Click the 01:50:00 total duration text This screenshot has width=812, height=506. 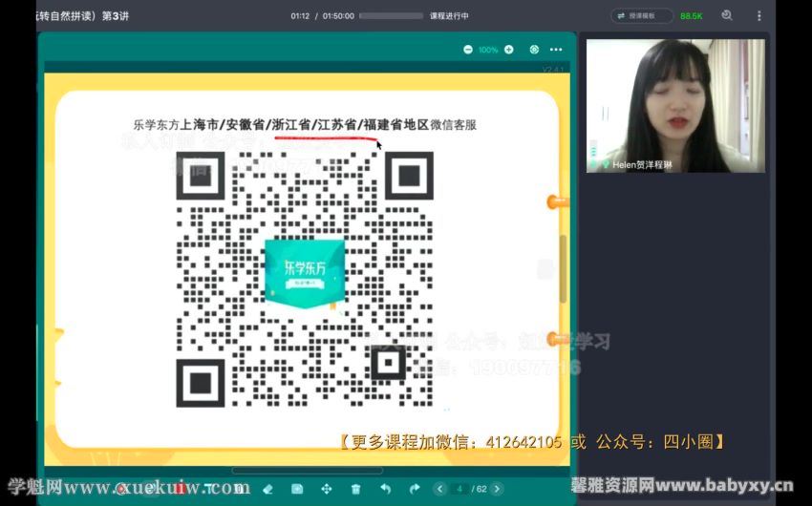338,16
